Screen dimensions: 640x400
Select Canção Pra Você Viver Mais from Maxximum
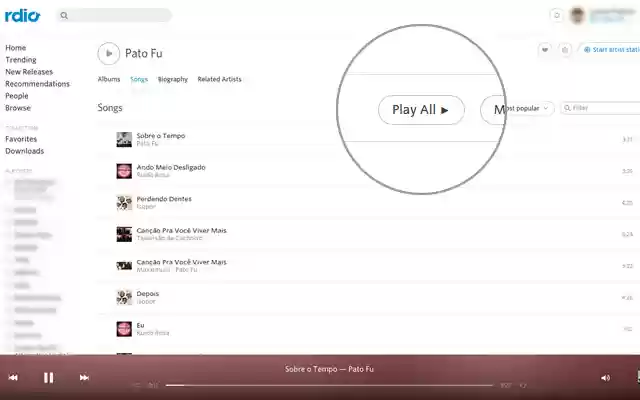coord(182,262)
